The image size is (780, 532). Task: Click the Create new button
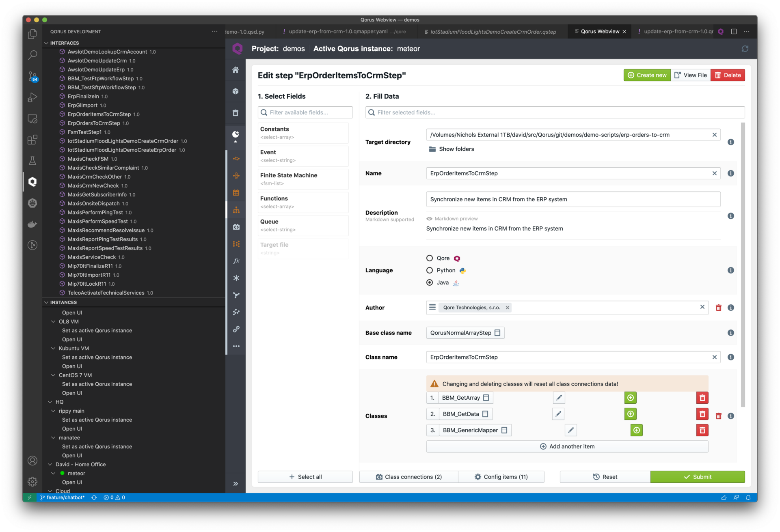pyautogui.click(x=647, y=75)
